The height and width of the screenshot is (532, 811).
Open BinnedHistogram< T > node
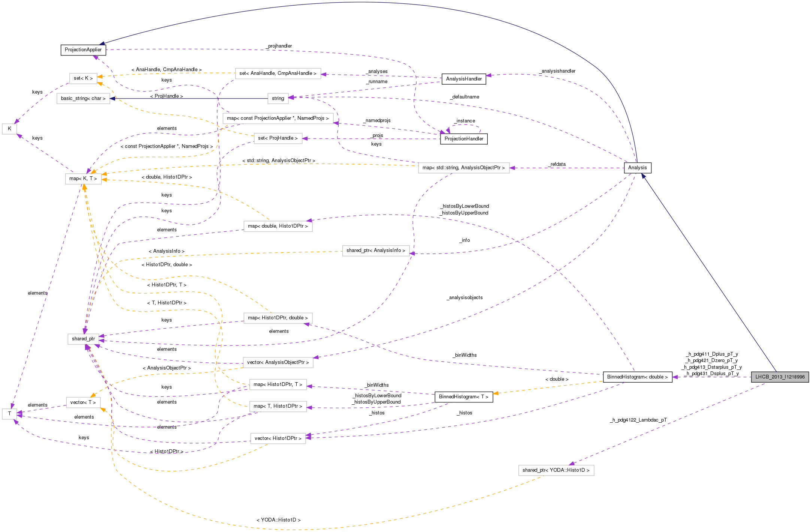463,397
